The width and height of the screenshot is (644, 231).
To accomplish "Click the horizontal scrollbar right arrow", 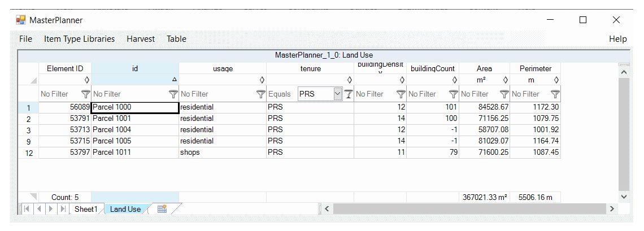I will (612, 209).
